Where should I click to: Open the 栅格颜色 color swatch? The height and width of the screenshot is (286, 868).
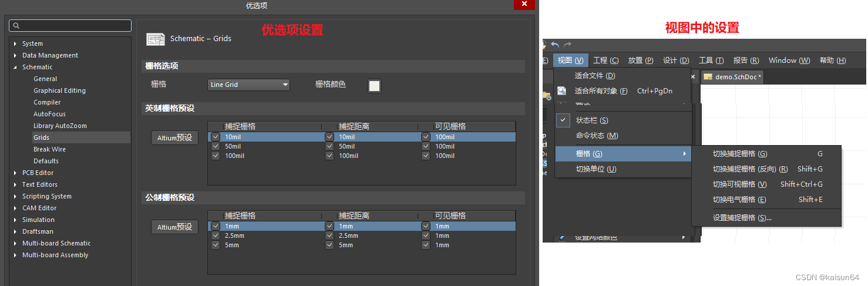coord(374,86)
